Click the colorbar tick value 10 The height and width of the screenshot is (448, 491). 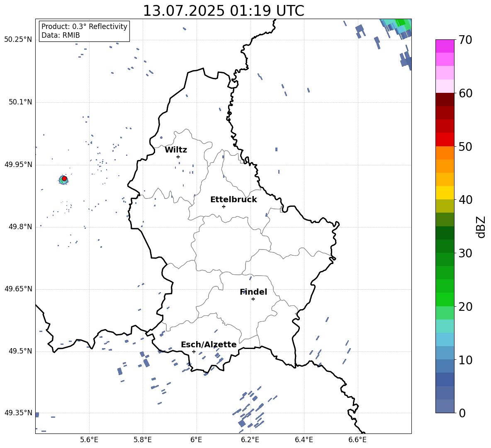click(x=465, y=360)
